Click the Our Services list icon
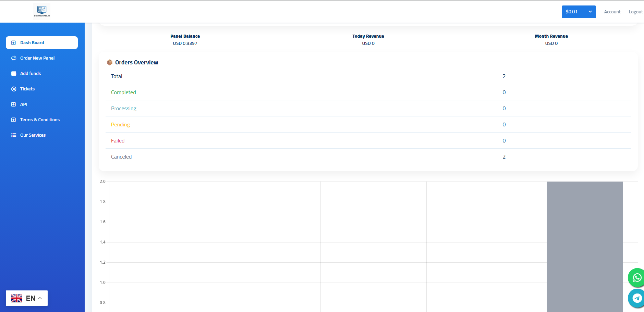The width and height of the screenshot is (644, 312). click(x=14, y=135)
